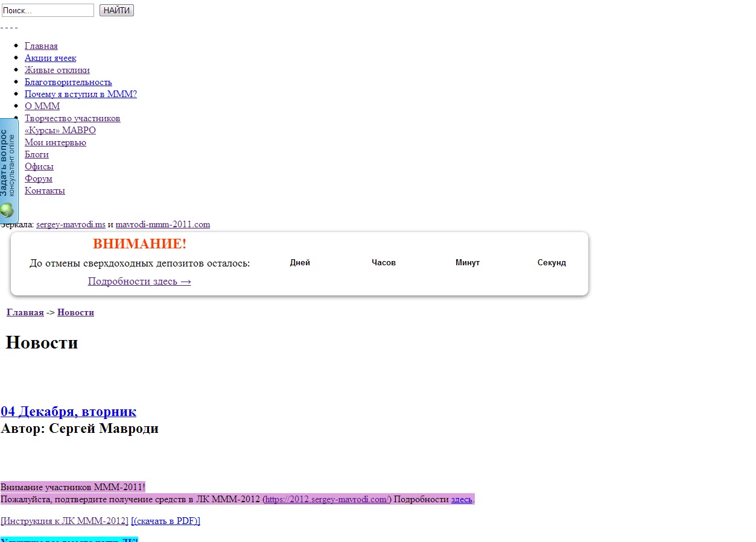Open mirror link sergey-mavrodi.ms

(x=71, y=224)
